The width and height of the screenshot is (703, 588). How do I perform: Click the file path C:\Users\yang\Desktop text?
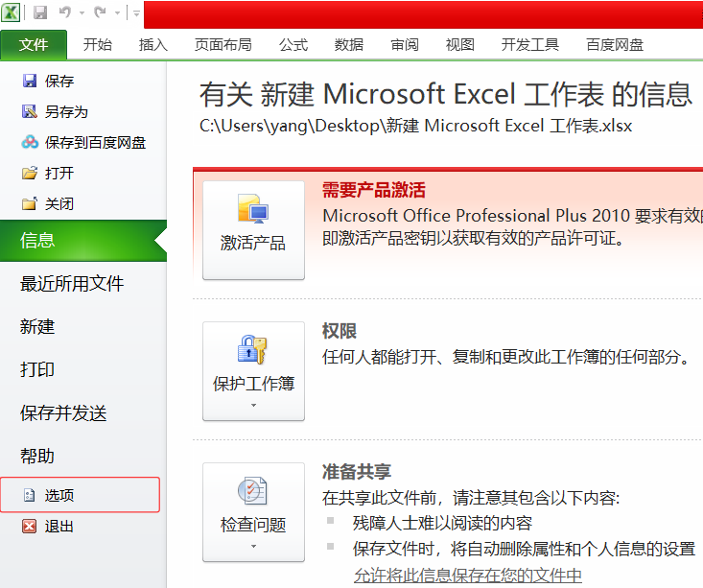tap(415, 126)
